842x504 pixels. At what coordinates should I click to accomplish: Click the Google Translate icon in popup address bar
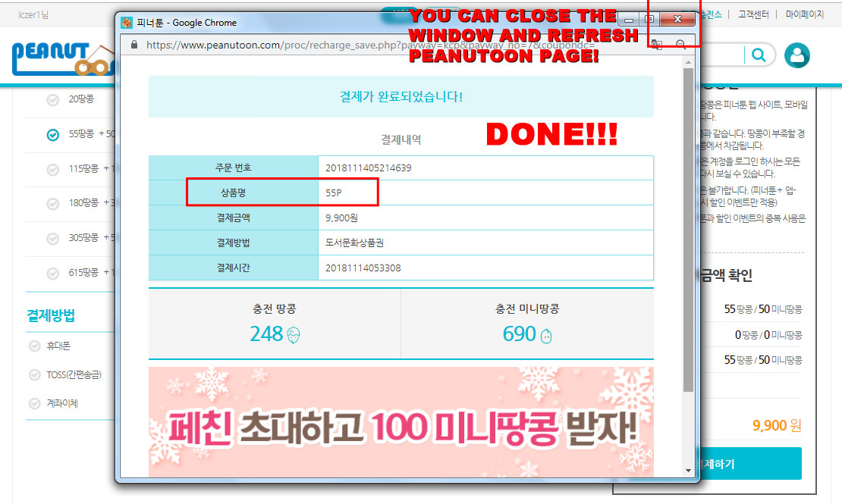tap(657, 45)
